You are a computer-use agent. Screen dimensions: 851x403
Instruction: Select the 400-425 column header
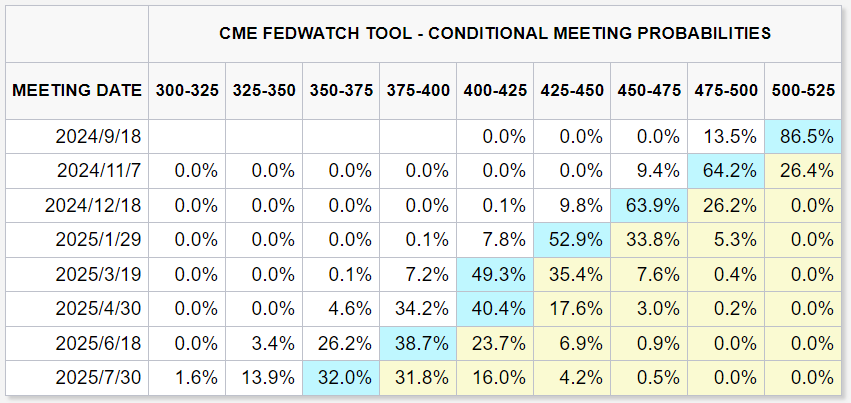click(x=495, y=90)
